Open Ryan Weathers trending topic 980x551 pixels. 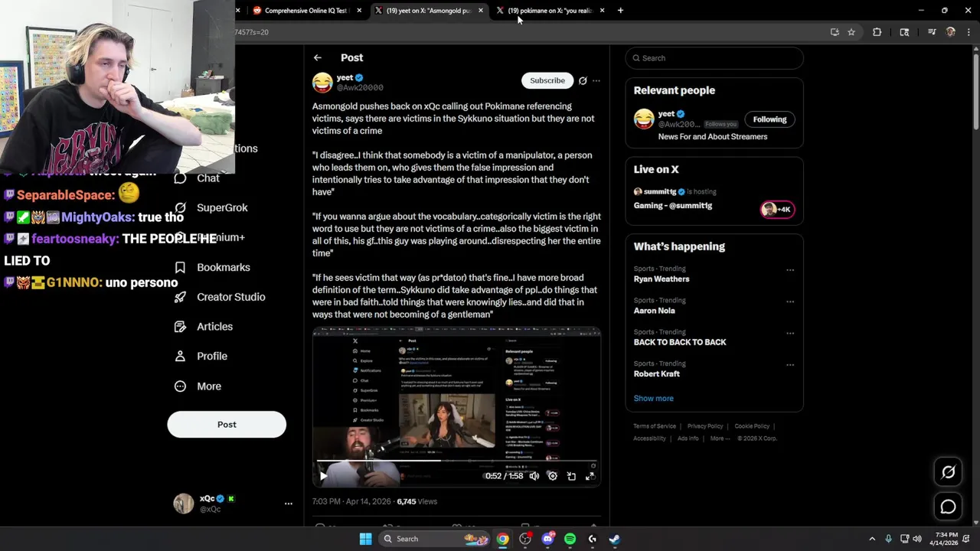[661, 279]
